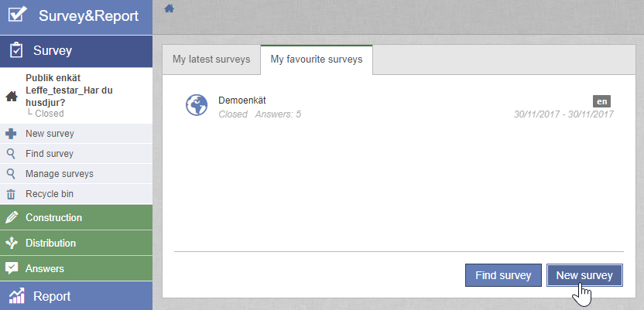Click the home icon in breadcrumb bar
This screenshot has height=310, width=644.
pos(169,9)
